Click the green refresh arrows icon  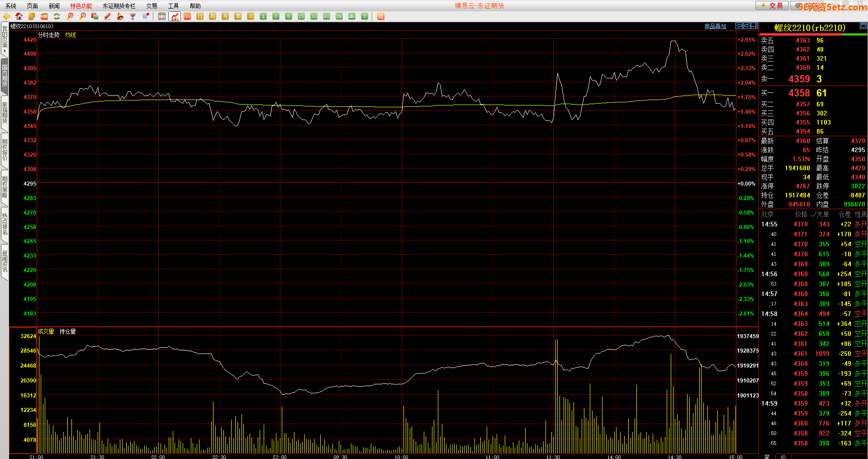point(57,16)
